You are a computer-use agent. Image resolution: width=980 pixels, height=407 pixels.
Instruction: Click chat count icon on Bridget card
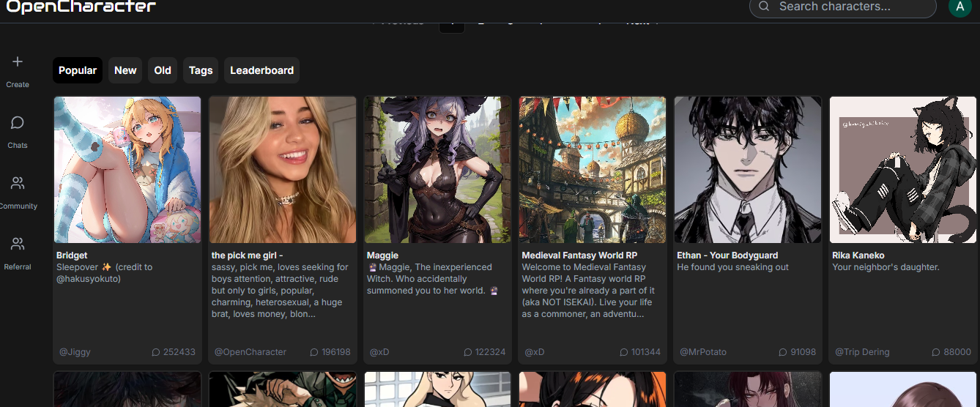tap(156, 352)
